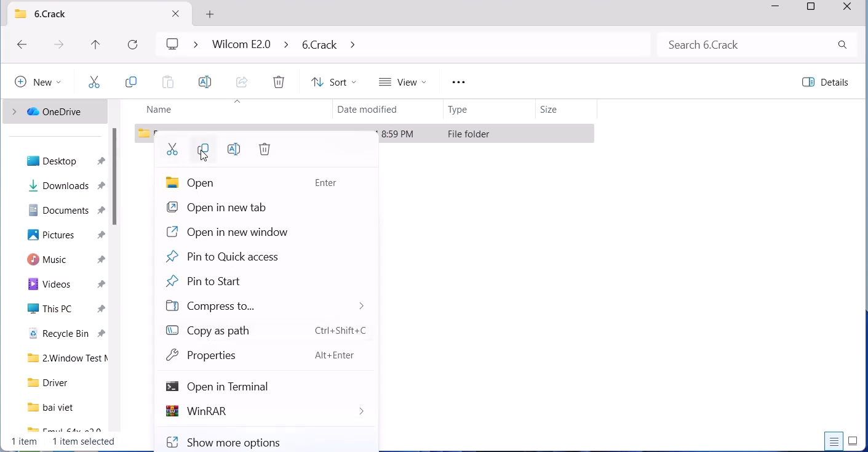Click the Search 6.Crack input field

pos(747,45)
